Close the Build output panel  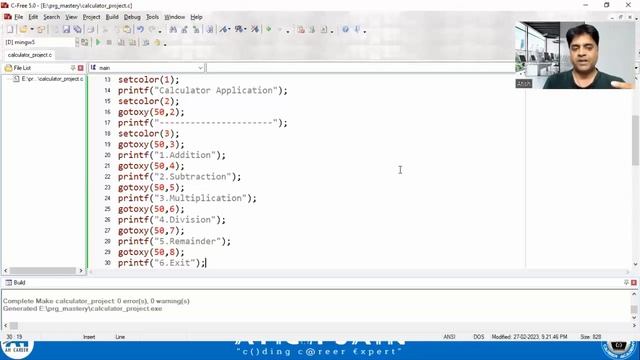point(633,282)
